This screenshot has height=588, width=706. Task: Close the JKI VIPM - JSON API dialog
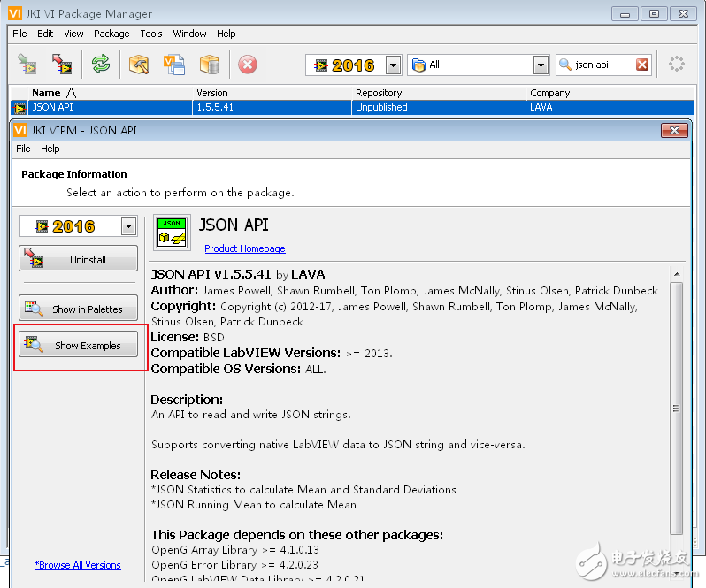point(674,131)
